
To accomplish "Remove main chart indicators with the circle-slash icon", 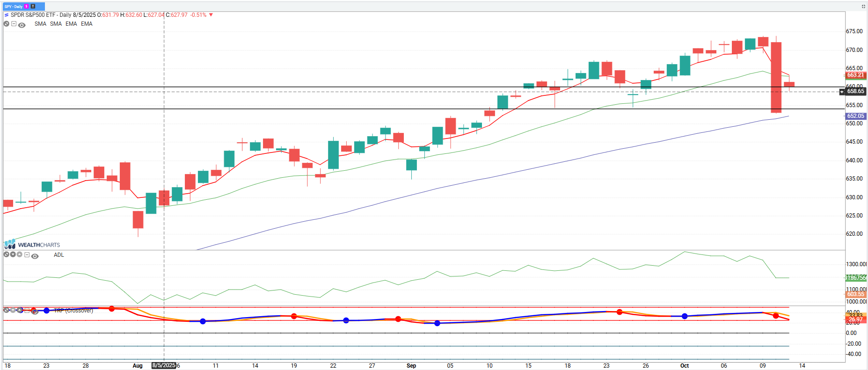I will pyautogui.click(x=7, y=24).
